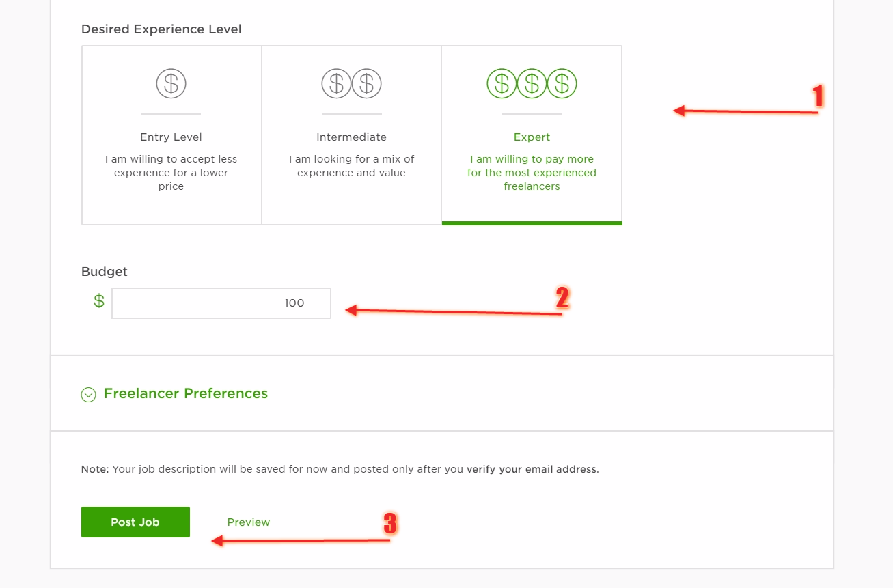Click the Intermediate double dollar icon
The height and width of the screenshot is (588, 893).
351,84
